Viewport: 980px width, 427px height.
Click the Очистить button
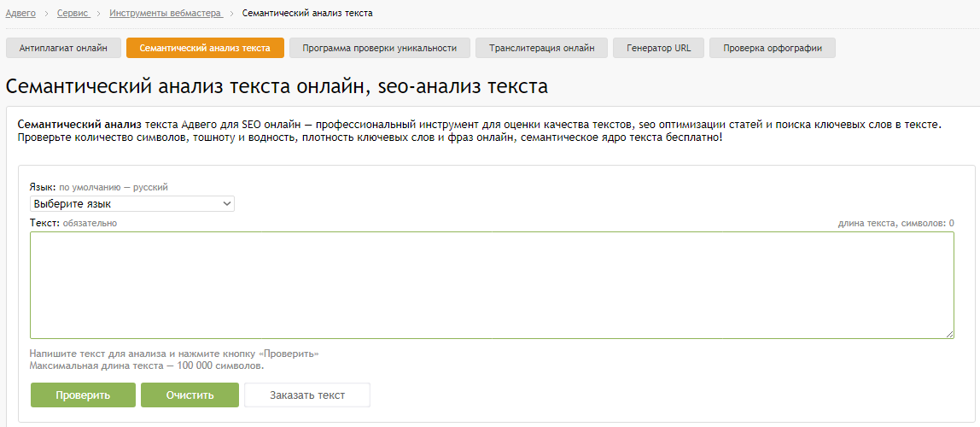(190, 395)
